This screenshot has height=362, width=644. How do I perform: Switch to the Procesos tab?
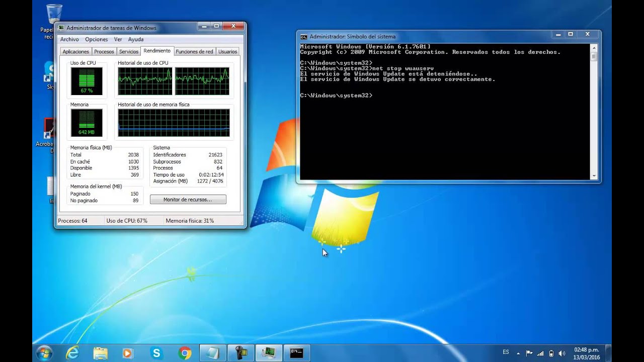(104, 52)
